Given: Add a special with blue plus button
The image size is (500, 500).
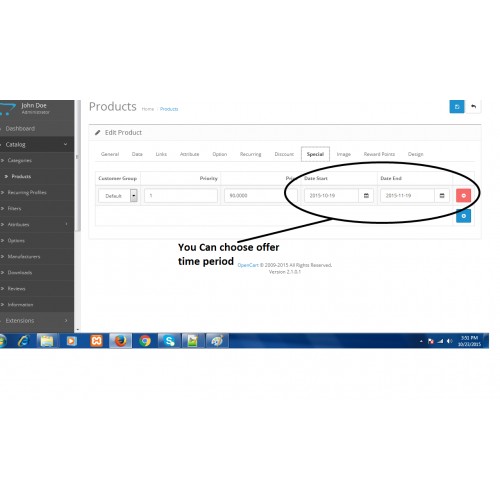Looking at the screenshot, I should pyautogui.click(x=463, y=216).
